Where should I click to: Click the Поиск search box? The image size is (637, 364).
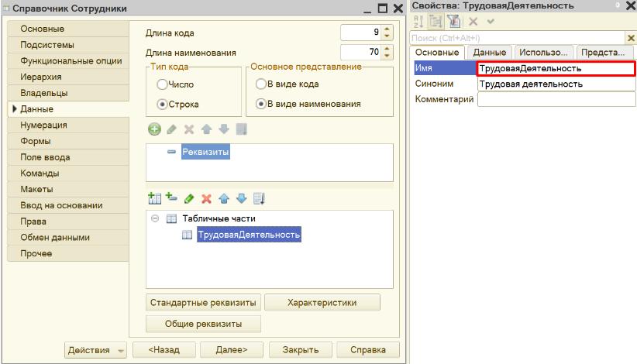518,38
